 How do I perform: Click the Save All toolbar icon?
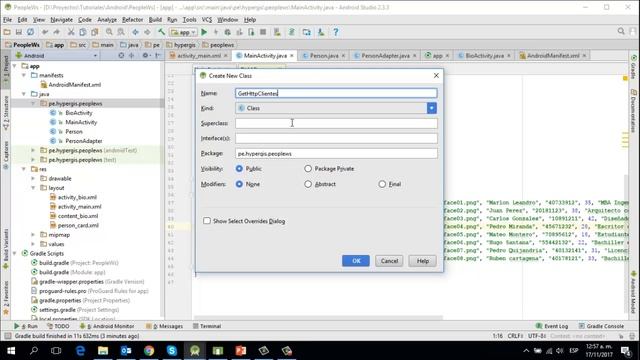click(x=19, y=32)
